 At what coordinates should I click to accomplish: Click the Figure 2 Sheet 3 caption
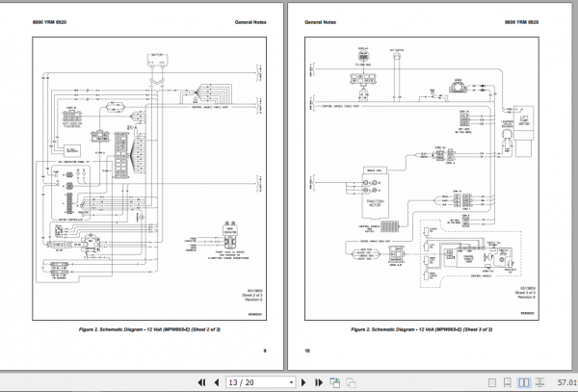[x=421, y=329]
